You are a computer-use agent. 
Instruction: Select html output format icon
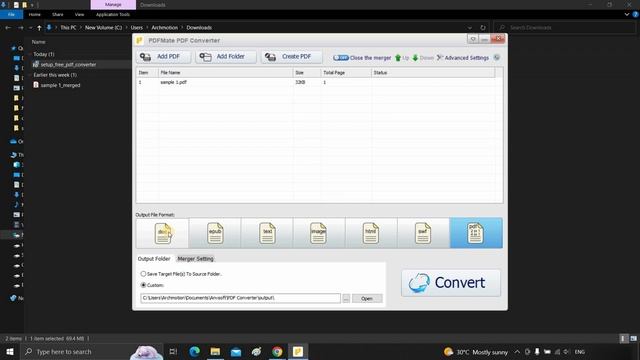[371, 233]
